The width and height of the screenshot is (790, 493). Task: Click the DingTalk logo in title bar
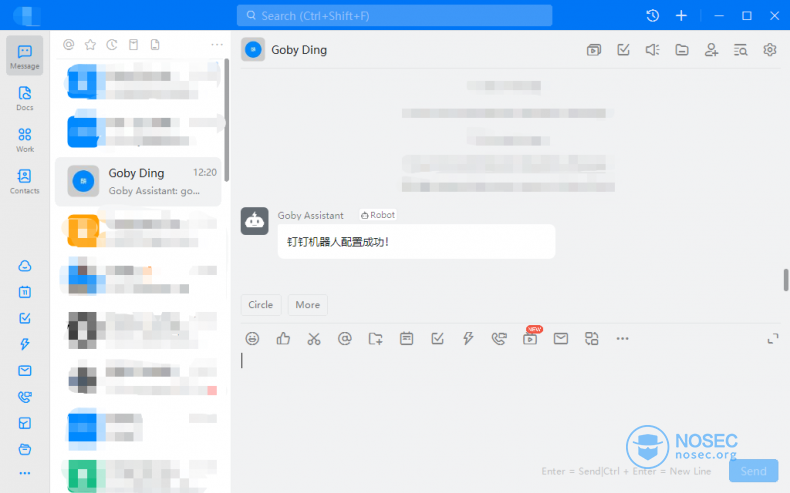tap(27, 16)
